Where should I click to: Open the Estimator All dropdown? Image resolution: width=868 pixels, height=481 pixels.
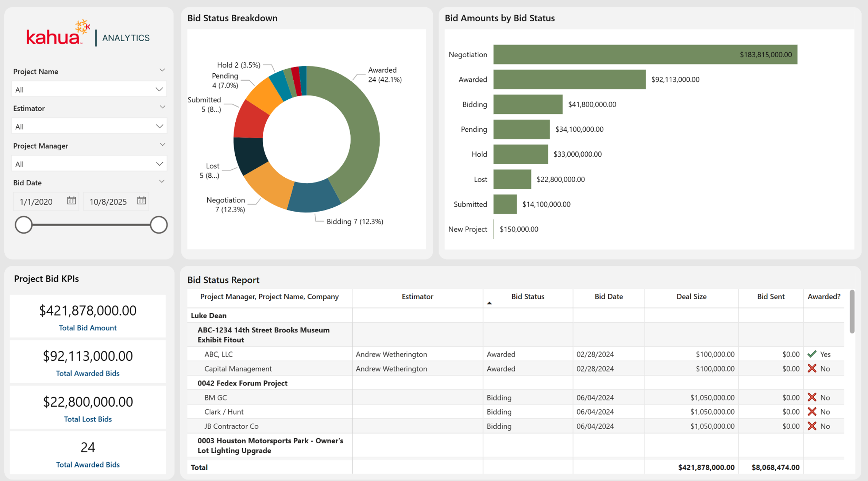(x=89, y=126)
